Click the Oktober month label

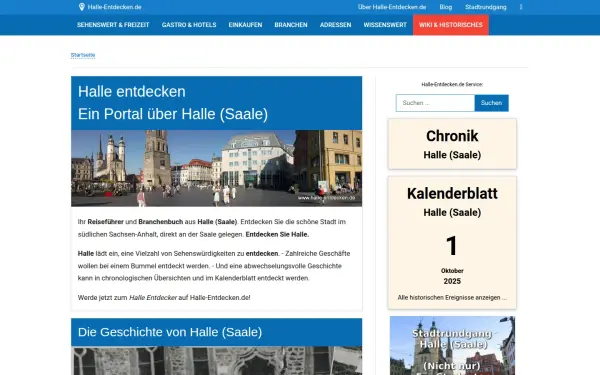452,271
